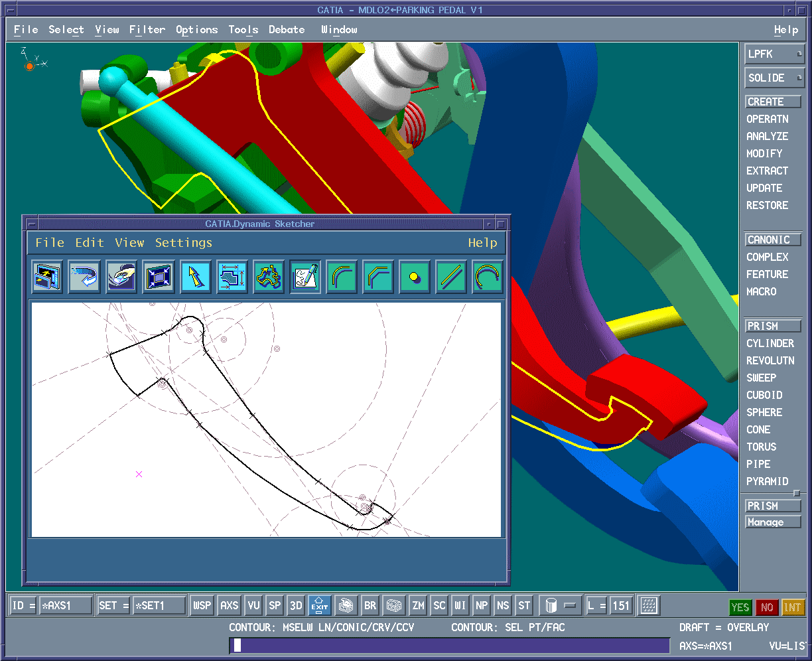Toggle the NS button
Image resolution: width=812 pixels, height=661 pixels.
[503, 605]
